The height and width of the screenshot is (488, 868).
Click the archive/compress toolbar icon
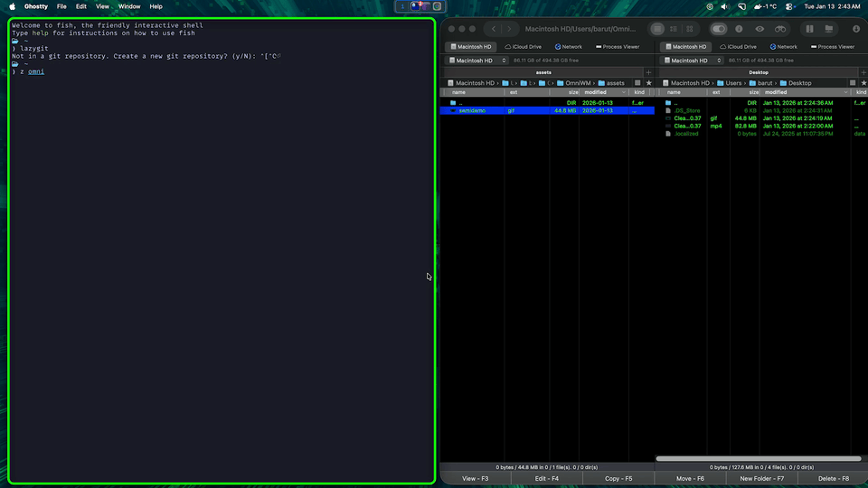(809, 29)
